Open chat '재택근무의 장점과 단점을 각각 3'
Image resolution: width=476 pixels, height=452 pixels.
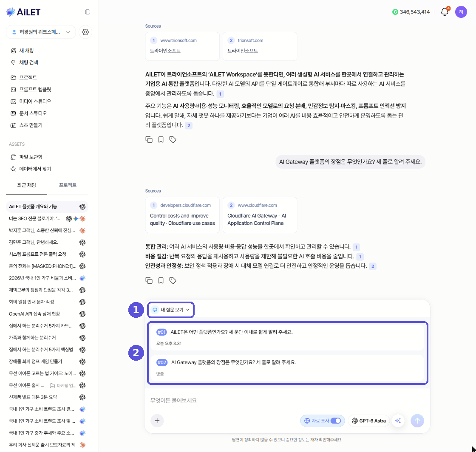pos(47,290)
